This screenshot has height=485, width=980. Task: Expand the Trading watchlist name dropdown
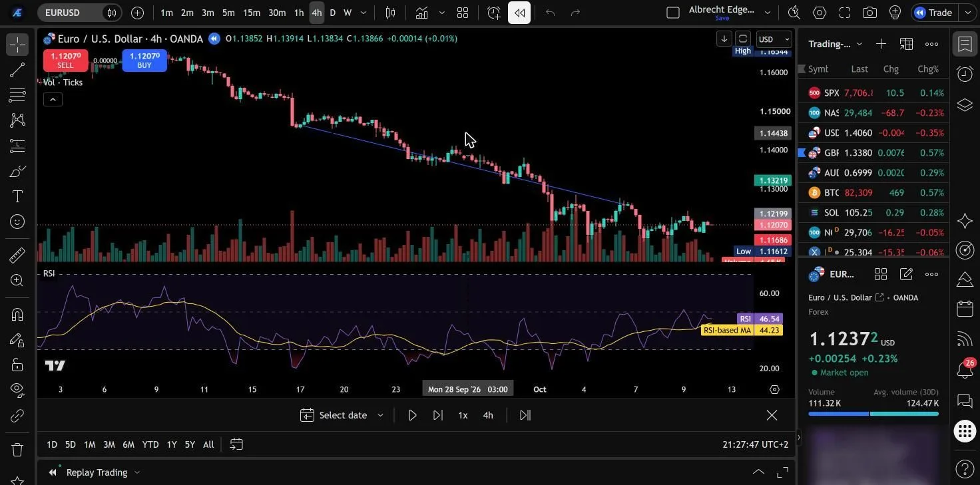(836, 44)
